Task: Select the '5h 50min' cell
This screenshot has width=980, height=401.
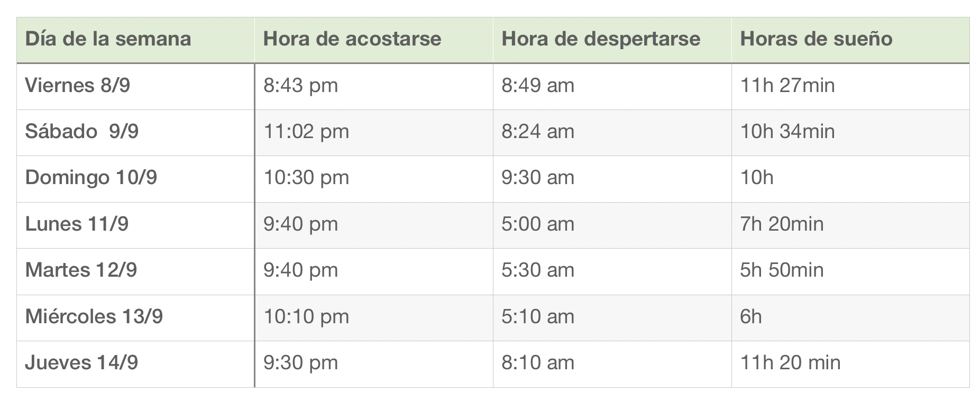Action: tap(782, 270)
